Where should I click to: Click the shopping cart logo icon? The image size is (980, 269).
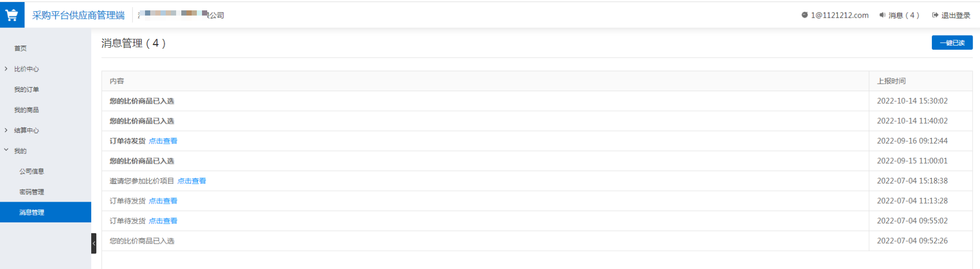12,15
